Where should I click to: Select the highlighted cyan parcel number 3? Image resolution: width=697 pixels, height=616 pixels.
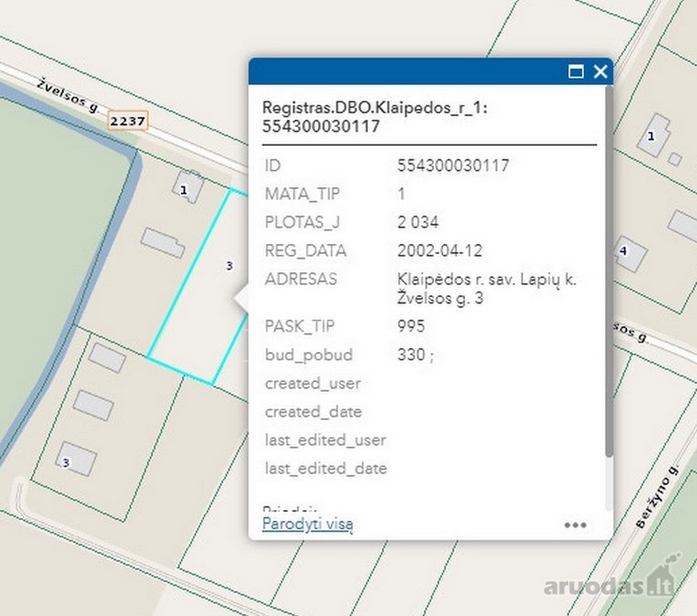click(x=229, y=266)
